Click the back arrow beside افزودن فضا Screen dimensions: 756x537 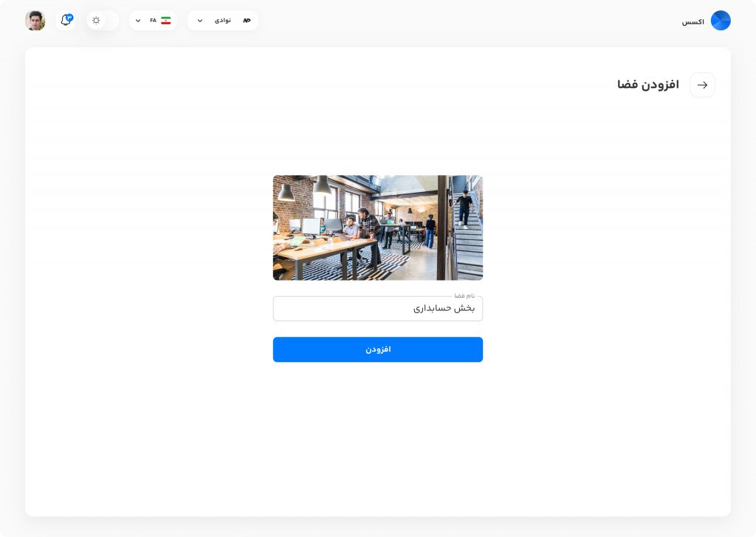click(702, 85)
